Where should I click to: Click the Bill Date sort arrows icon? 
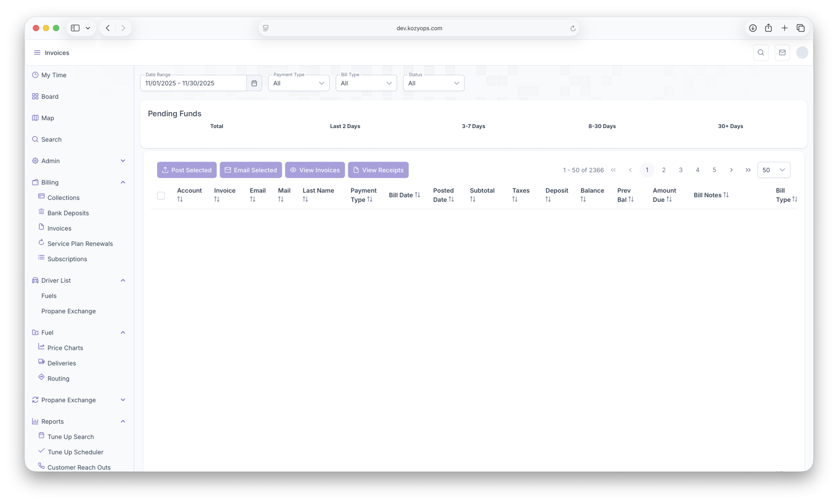coord(418,195)
